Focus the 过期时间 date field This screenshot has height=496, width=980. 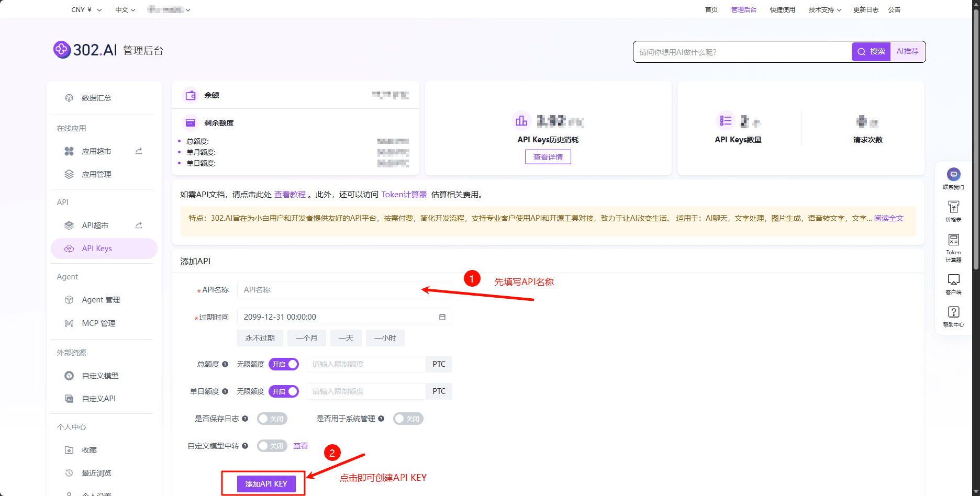tap(344, 317)
